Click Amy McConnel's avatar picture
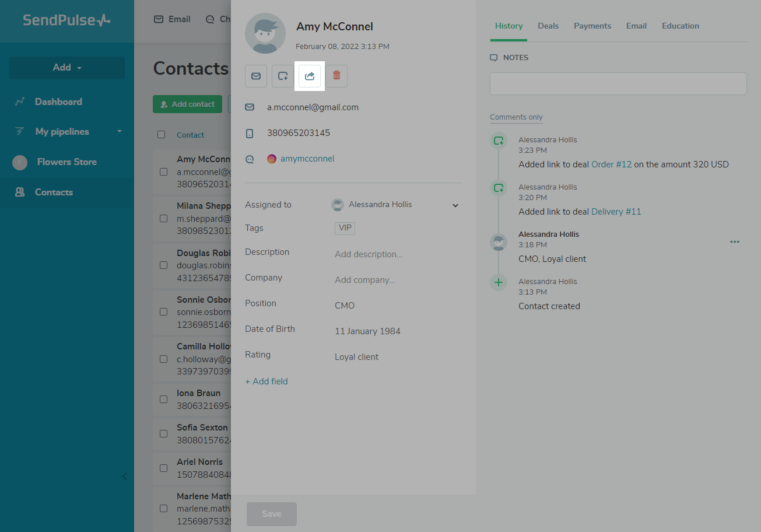The height and width of the screenshot is (532, 761). point(265,33)
